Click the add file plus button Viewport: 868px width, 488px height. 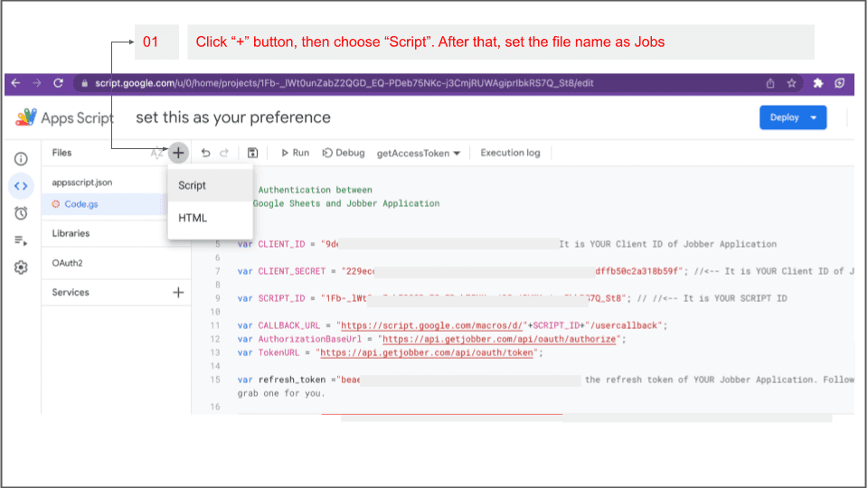[178, 154]
